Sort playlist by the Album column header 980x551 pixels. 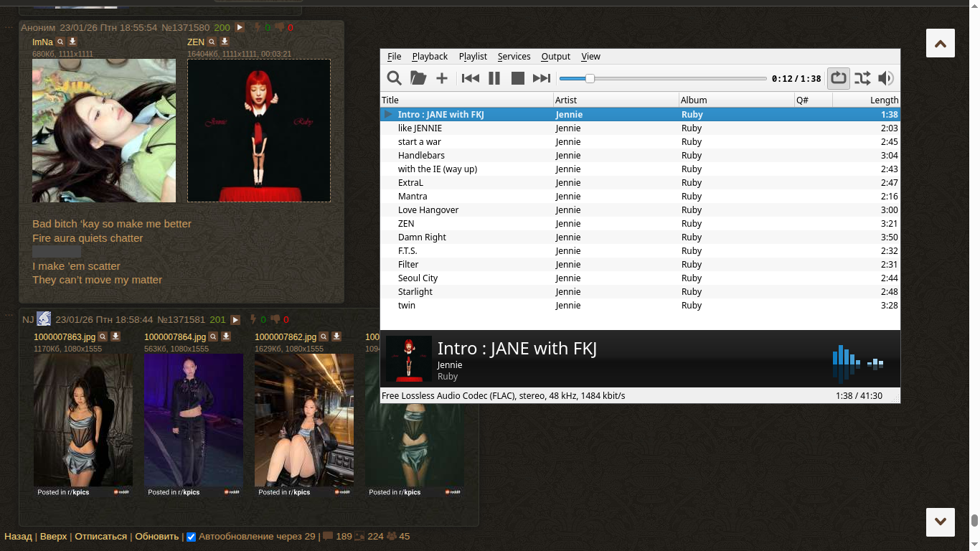737,100
